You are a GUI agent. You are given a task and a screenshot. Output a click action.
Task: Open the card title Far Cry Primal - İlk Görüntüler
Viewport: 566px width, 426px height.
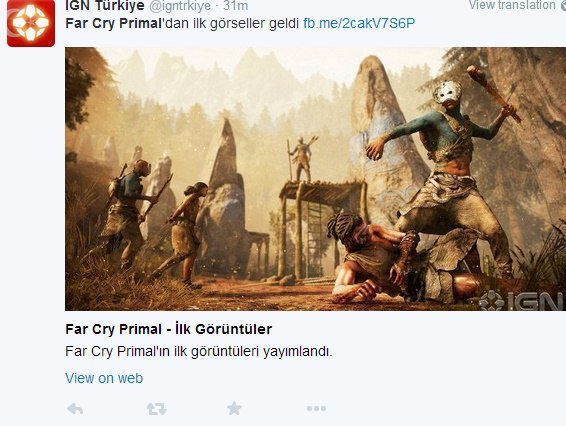[169, 329]
